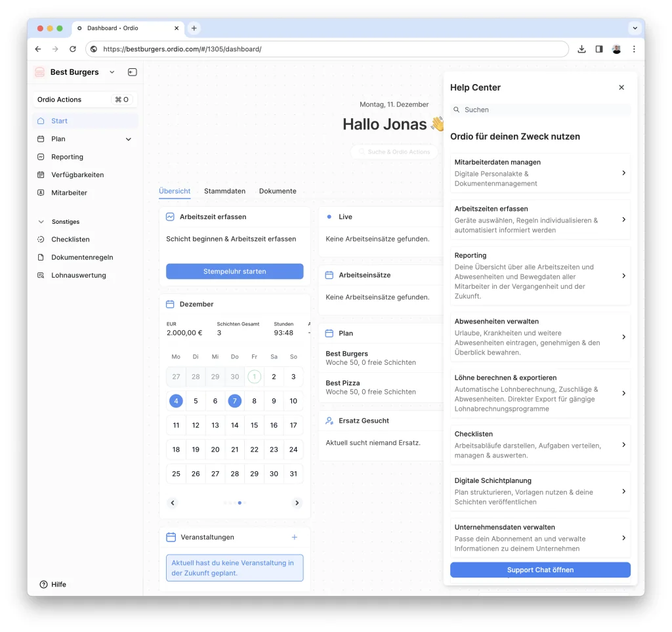The width and height of the screenshot is (672, 632).
Task: Open the Reporting sidebar item
Action: [67, 157]
